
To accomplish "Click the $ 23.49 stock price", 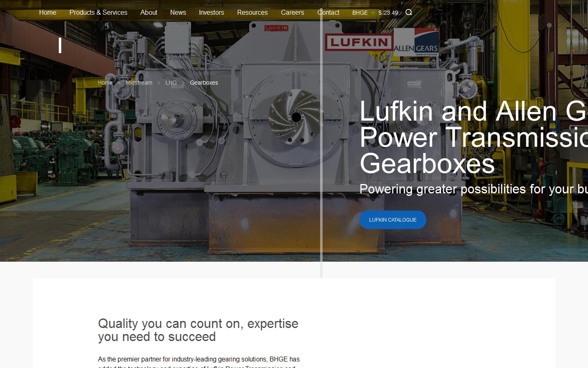I will [x=388, y=13].
